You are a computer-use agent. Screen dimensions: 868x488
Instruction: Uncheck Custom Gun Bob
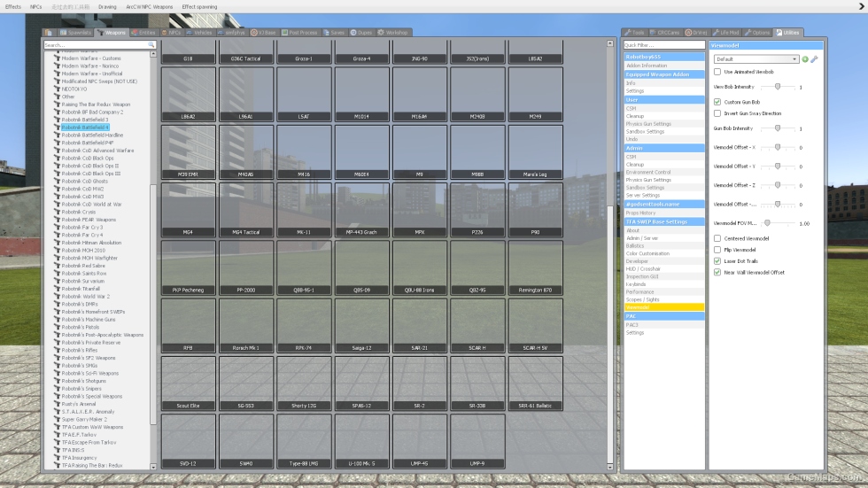[717, 102]
